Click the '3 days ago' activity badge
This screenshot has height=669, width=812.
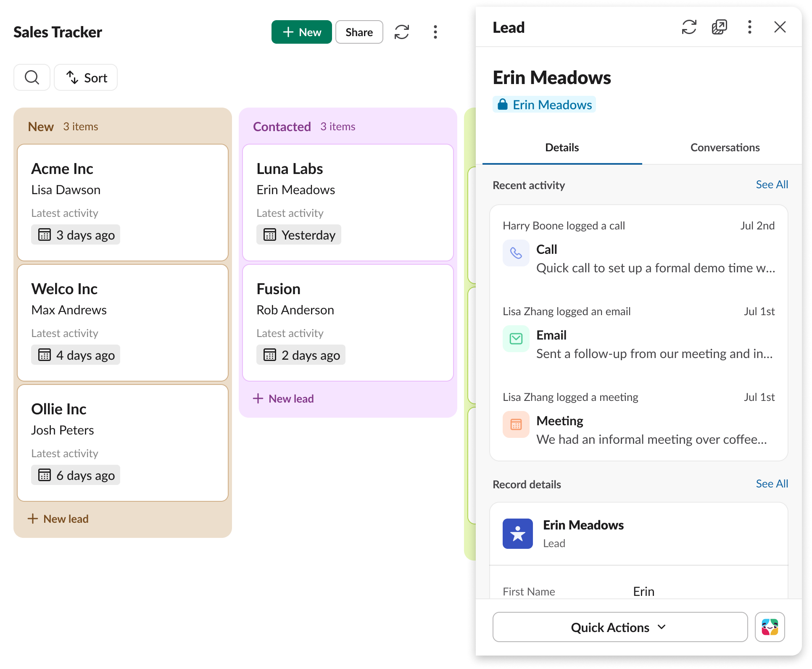coord(76,234)
